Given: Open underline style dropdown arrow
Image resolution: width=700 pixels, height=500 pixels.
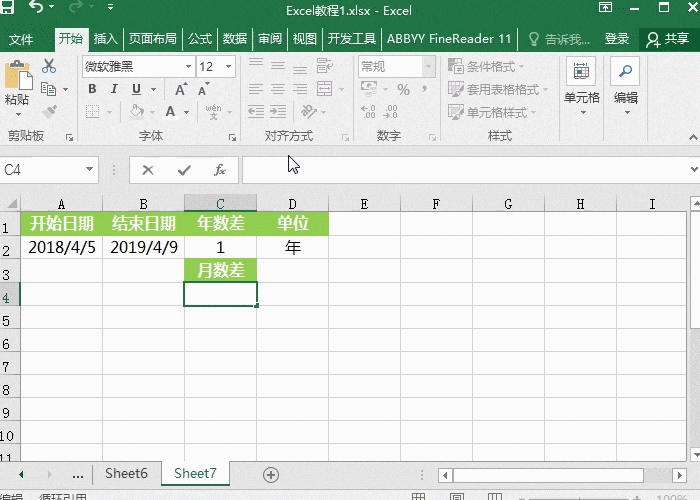Looking at the screenshot, I should click(x=153, y=89).
